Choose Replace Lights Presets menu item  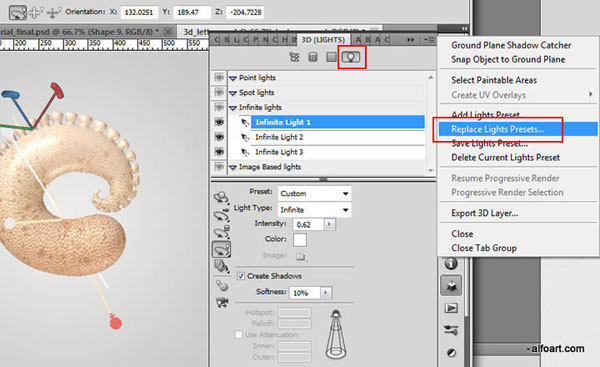click(x=518, y=129)
